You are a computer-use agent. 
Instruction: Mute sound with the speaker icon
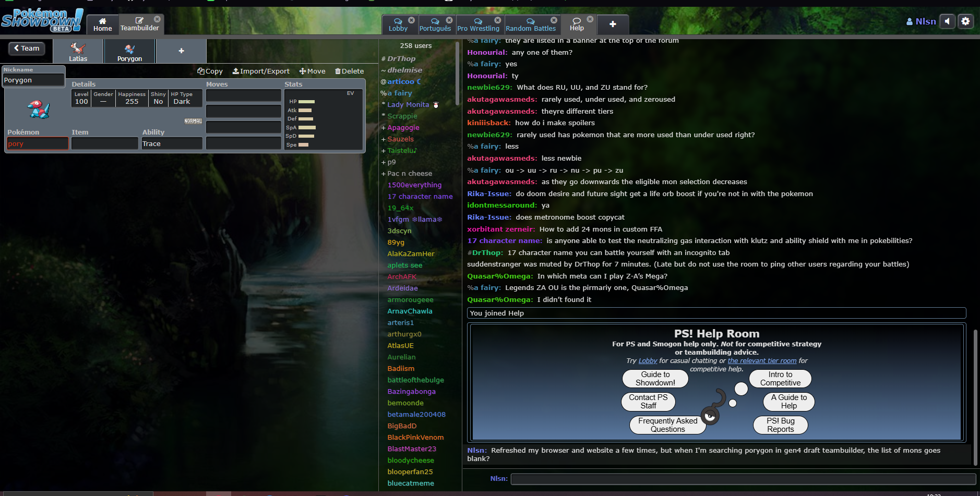point(947,21)
